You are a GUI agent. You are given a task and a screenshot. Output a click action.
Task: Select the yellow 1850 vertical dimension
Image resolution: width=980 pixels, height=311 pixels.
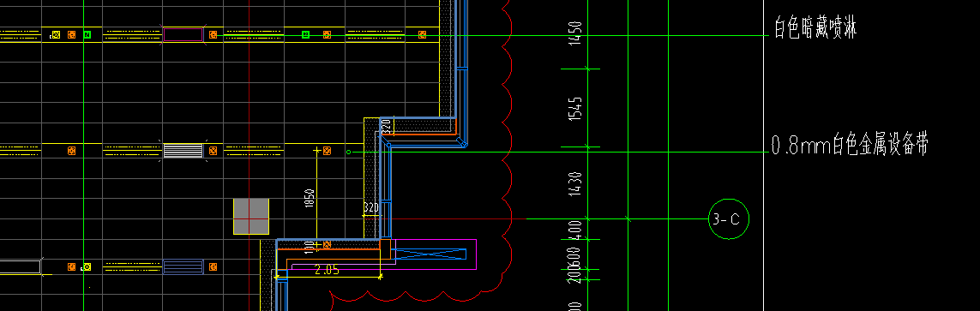pyautogui.click(x=310, y=200)
